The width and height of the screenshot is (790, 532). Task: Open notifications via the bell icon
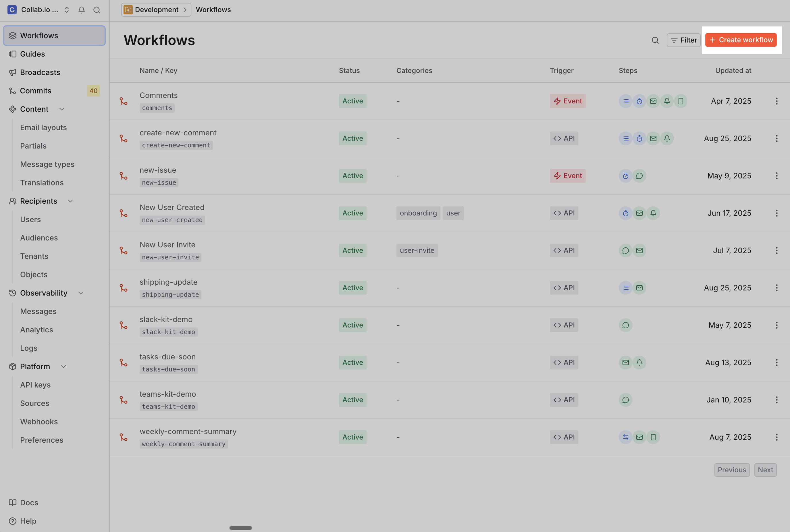click(x=81, y=10)
